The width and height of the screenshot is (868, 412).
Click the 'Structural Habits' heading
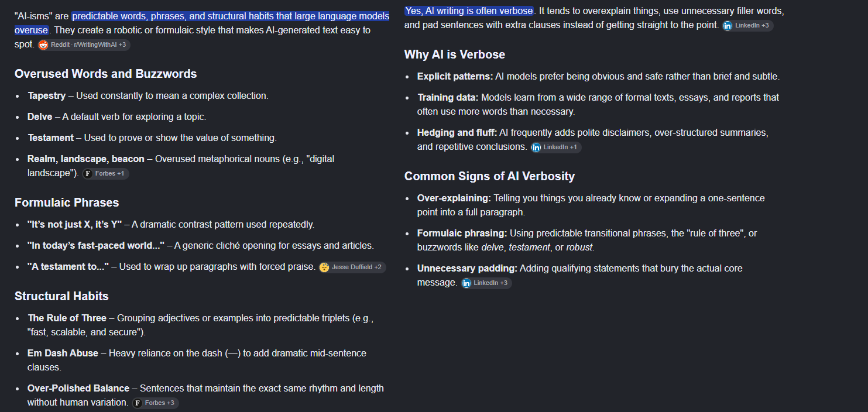pyautogui.click(x=61, y=296)
